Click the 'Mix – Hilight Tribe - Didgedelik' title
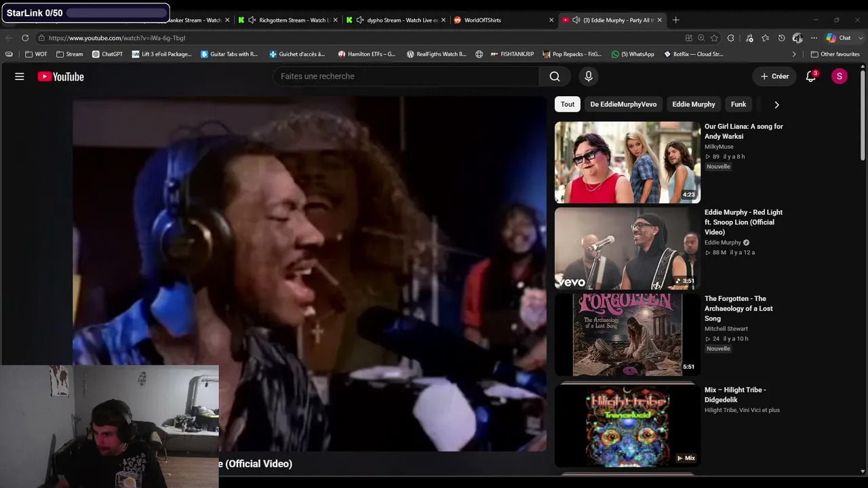The image size is (868, 488). 735,395
